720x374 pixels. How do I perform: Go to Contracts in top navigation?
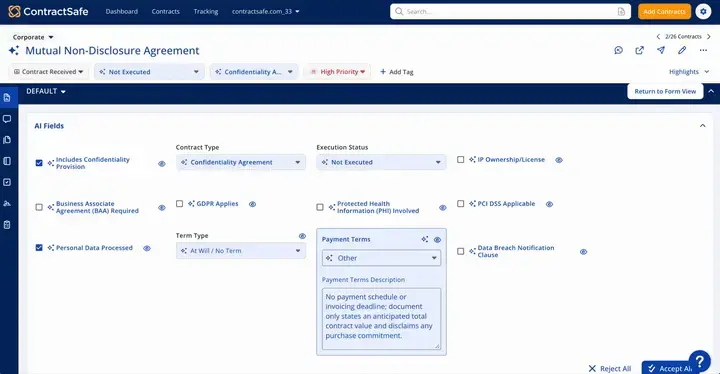pos(166,11)
